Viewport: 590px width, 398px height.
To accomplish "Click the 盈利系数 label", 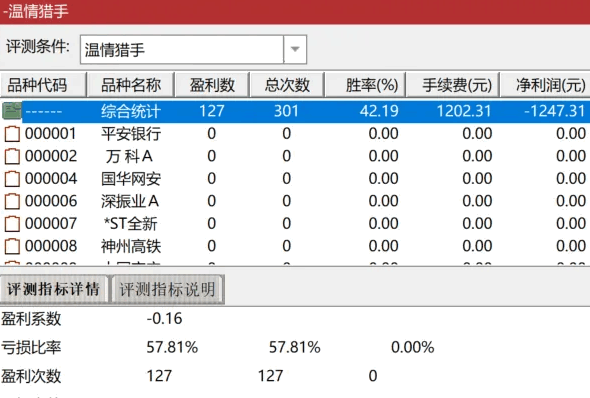I will pos(31,319).
